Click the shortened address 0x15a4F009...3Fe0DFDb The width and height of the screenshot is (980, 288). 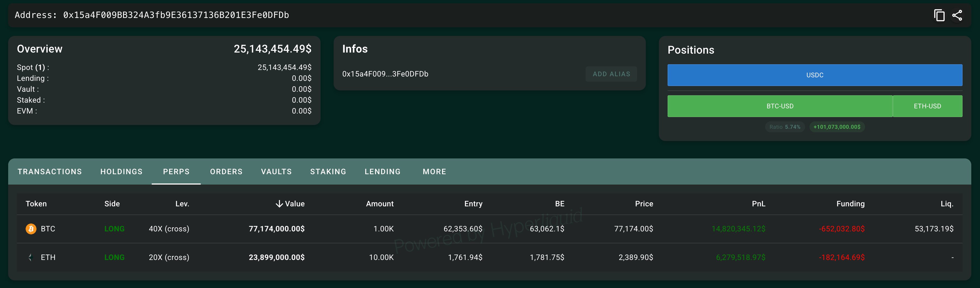pos(385,74)
